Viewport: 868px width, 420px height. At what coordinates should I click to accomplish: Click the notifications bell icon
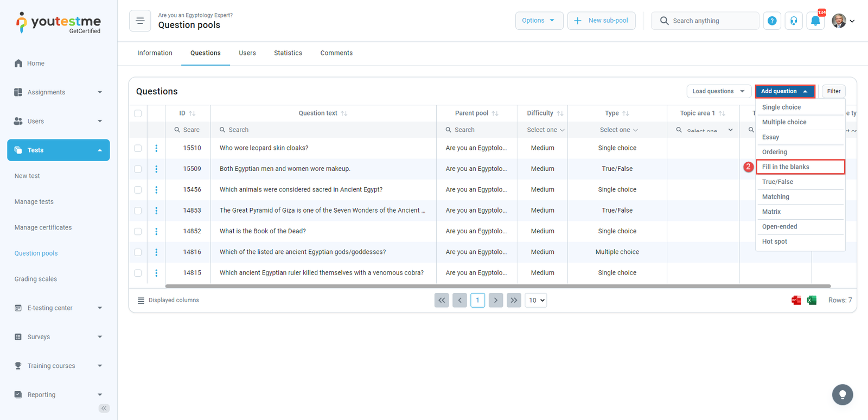tap(815, 21)
